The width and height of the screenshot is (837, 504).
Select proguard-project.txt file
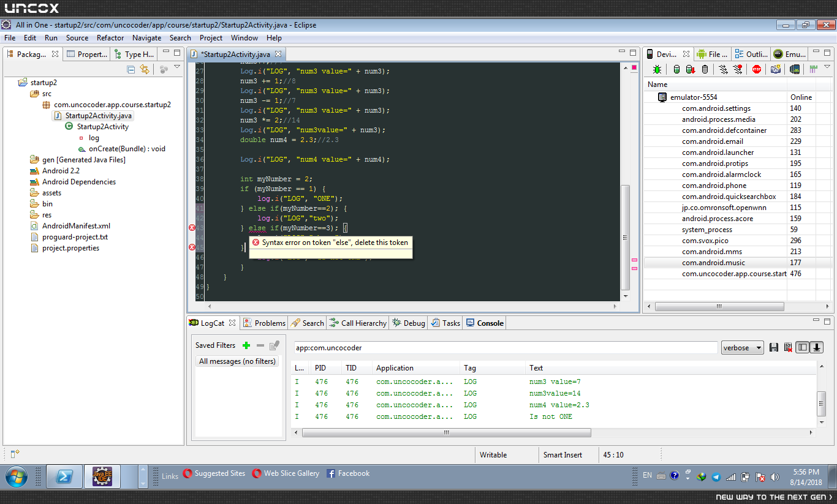point(69,236)
